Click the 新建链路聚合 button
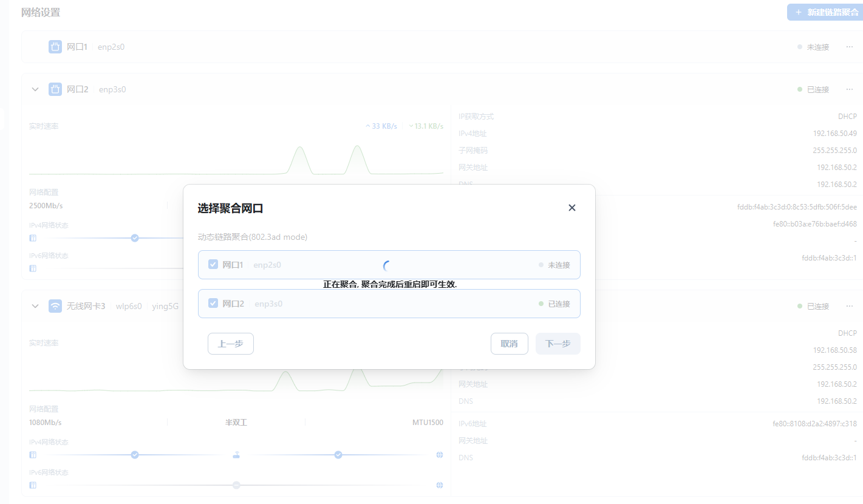863x504 pixels. 824,12
